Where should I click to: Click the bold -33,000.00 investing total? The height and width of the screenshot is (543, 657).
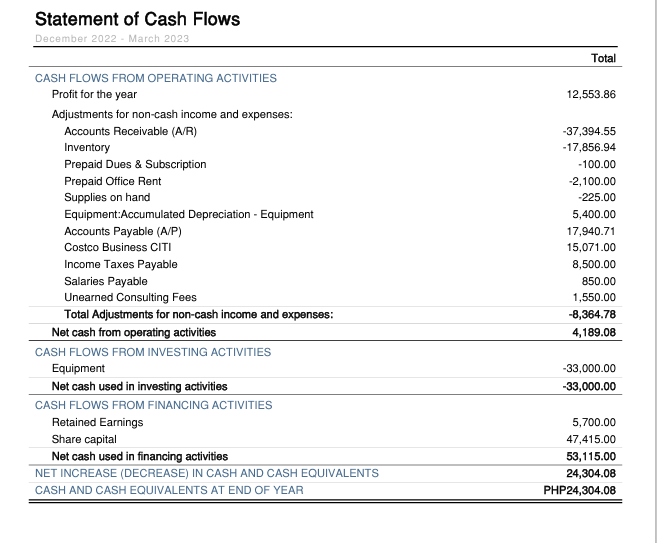(x=589, y=386)
